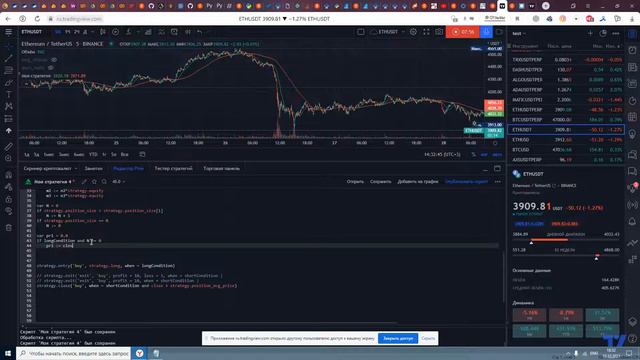
Task: Click the Publish script link
Action: coord(467,182)
